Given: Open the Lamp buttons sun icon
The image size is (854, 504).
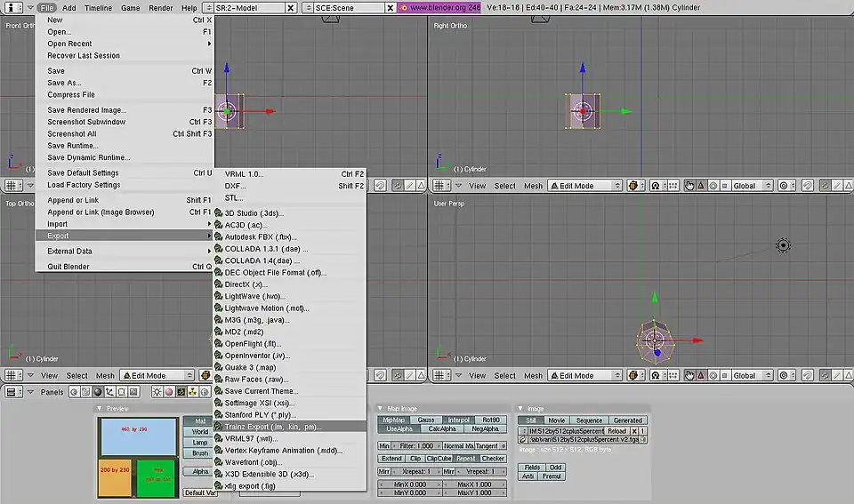Looking at the screenshot, I should [157, 392].
